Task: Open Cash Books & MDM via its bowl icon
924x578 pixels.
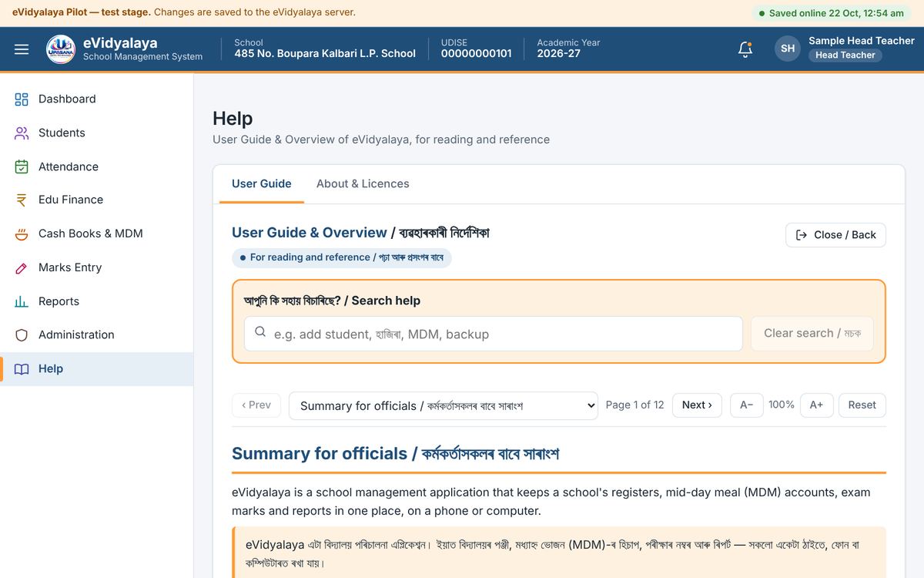Action: click(x=22, y=234)
